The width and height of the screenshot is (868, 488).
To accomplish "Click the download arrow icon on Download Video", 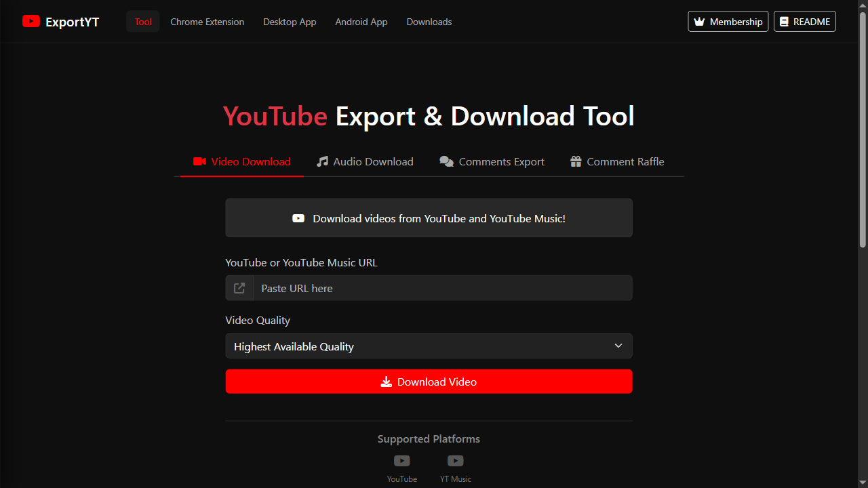I will point(387,382).
